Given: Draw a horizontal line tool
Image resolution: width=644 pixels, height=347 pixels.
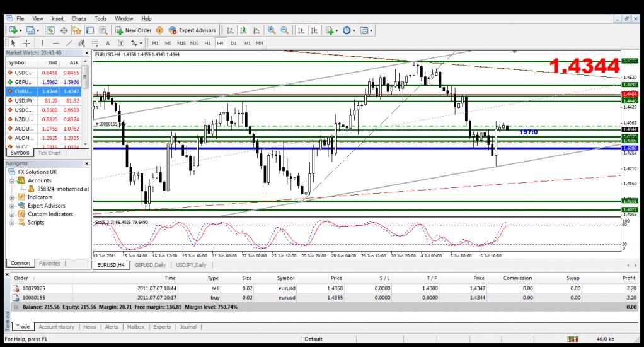Looking at the screenshot, I should (x=55, y=43).
